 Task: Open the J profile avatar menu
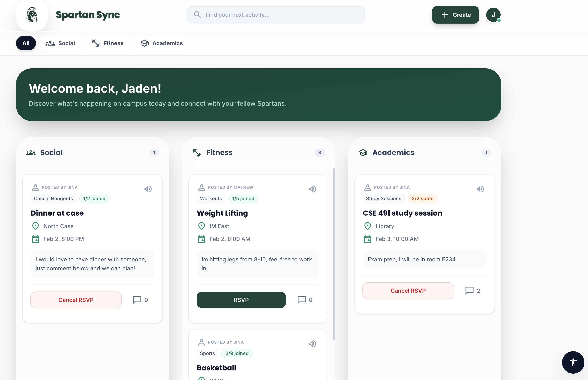[x=493, y=15]
